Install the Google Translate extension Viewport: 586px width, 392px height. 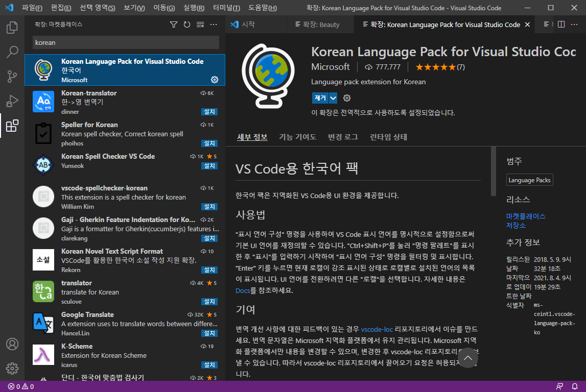209,333
